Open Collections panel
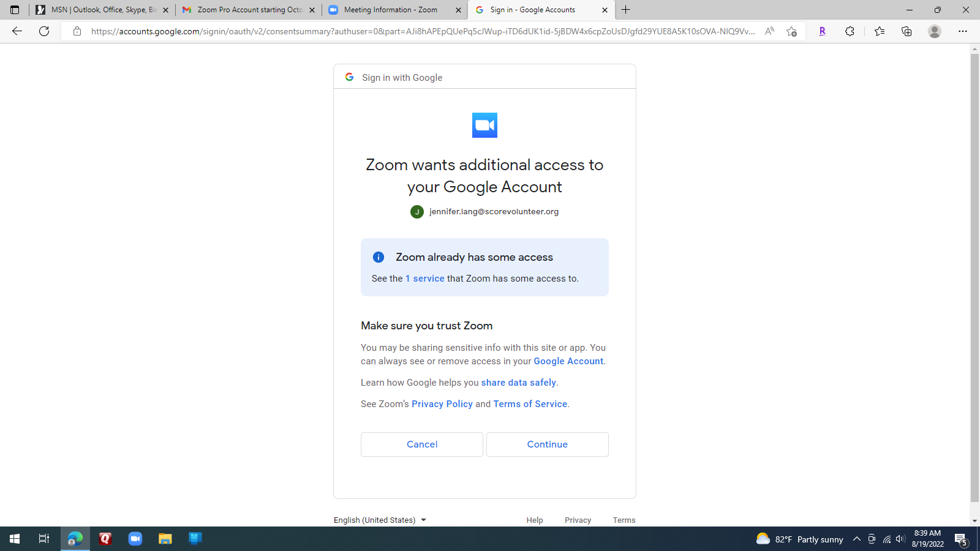This screenshot has height=551, width=980. [x=907, y=31]
